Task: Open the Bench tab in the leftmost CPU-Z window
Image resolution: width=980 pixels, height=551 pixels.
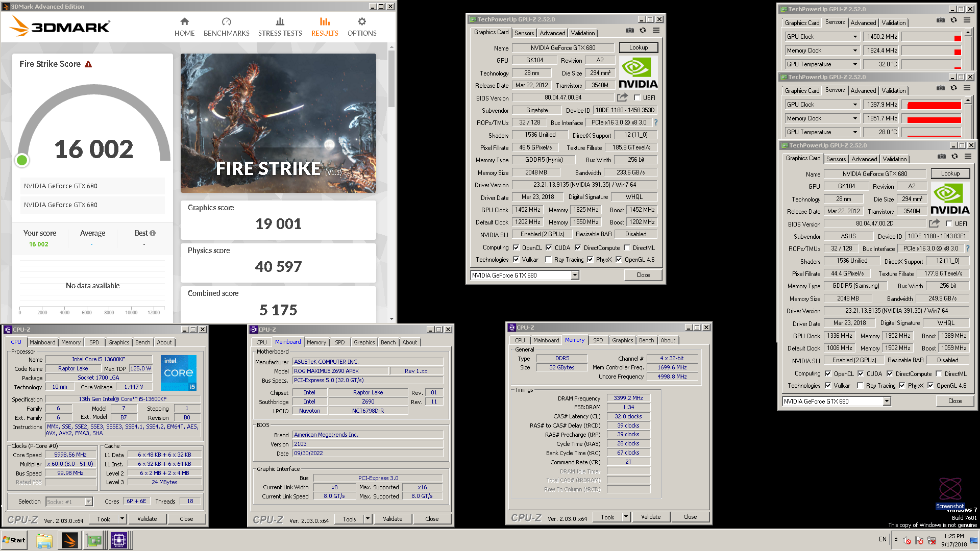Action: (142, 342)
